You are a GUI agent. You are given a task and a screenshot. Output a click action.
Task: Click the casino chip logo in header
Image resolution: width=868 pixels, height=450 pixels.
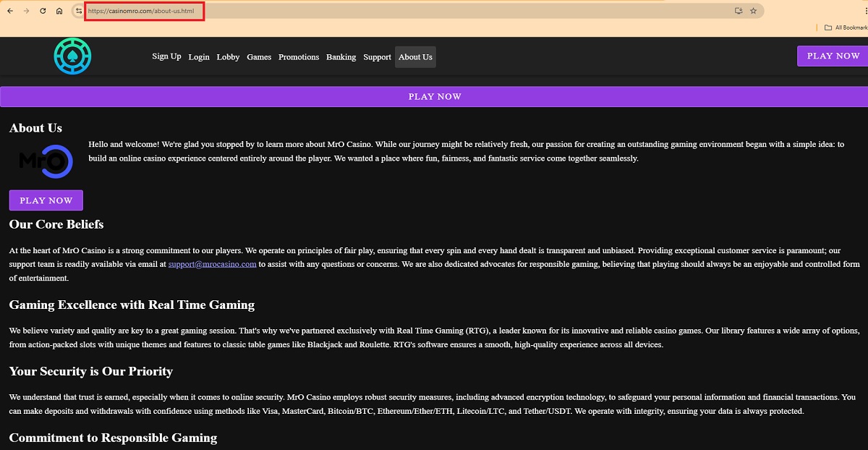[x=72, y=56]
